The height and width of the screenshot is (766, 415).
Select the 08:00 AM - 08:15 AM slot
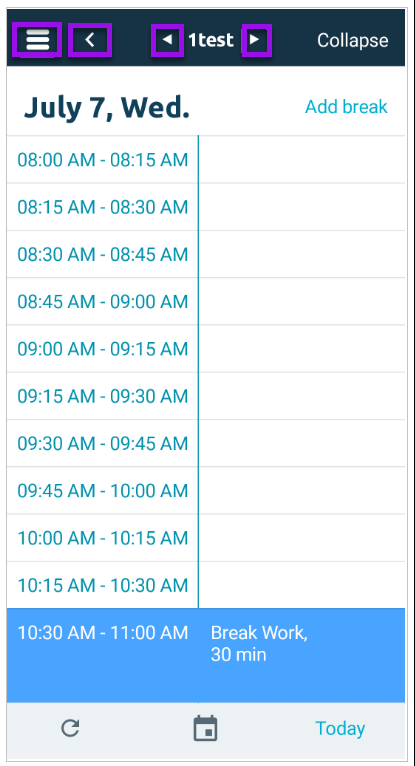click(x=206, y=160)
